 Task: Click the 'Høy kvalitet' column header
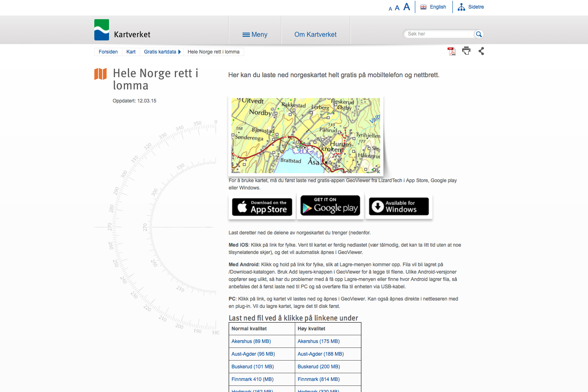[x=312, y=329]
